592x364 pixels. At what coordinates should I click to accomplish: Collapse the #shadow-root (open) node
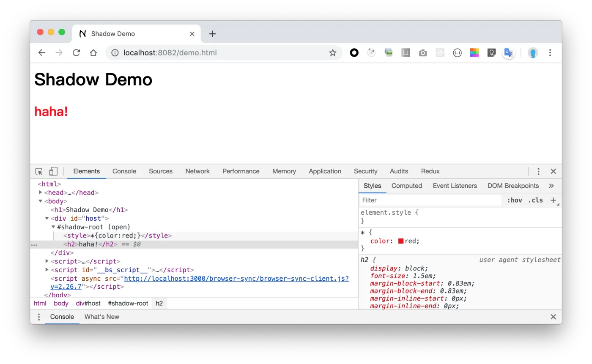pos(53,227)
